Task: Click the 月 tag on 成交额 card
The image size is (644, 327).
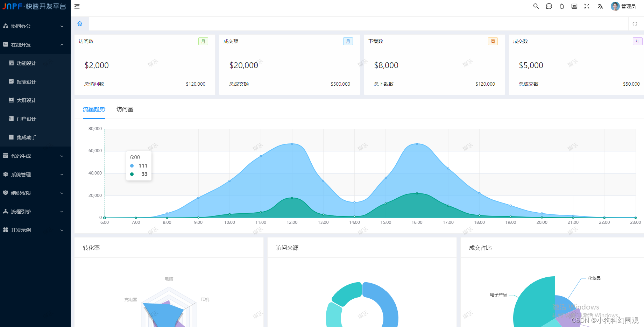Action: coord(348,41)
